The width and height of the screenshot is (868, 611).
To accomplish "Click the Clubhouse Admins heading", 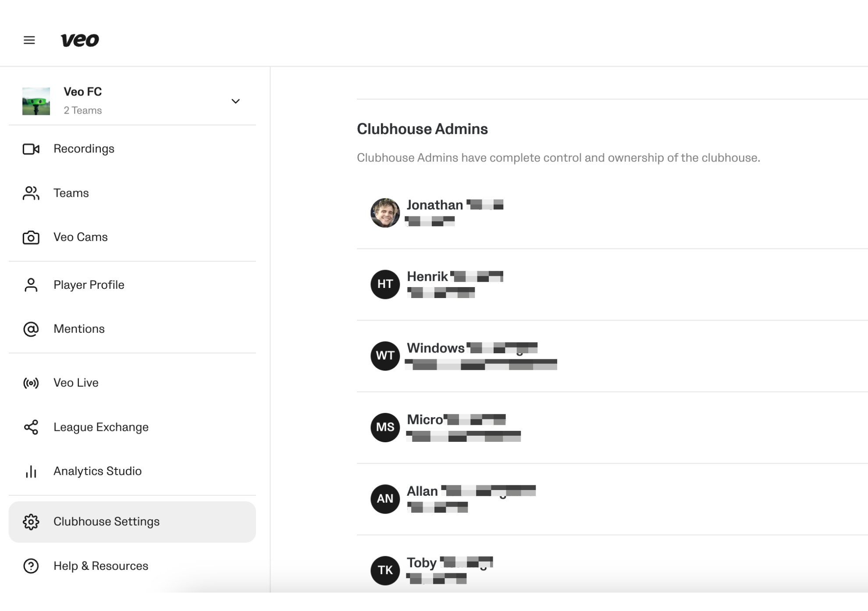I will coord(422,129).
